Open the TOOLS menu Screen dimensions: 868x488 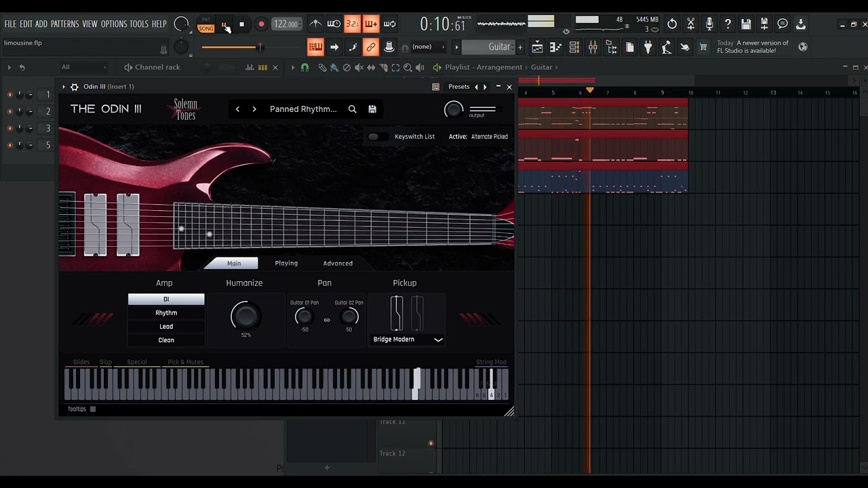click(139, 24)
